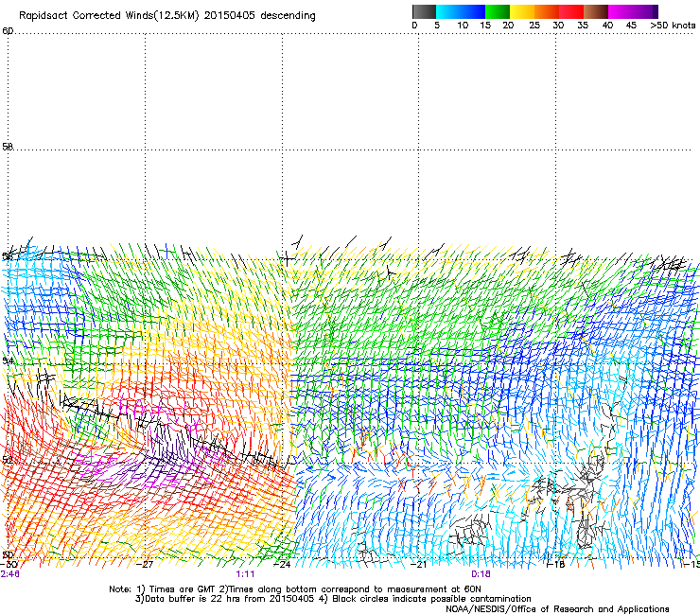Click the '60' latitude label

point(8,31)
